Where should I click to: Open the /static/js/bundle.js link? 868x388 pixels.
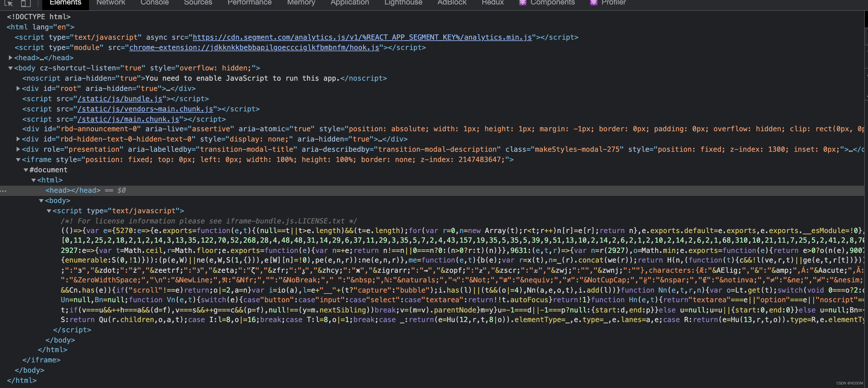[120, 99]
